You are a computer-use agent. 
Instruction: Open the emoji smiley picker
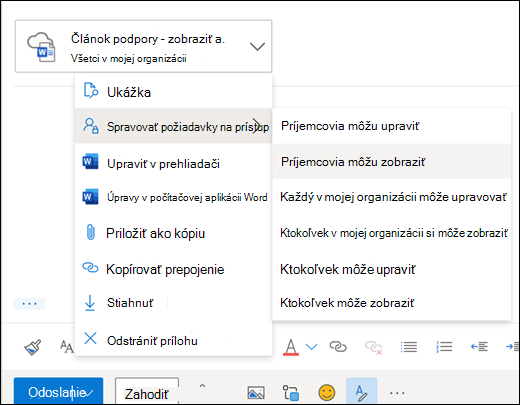pyautogui.click(x=327, y=392)
